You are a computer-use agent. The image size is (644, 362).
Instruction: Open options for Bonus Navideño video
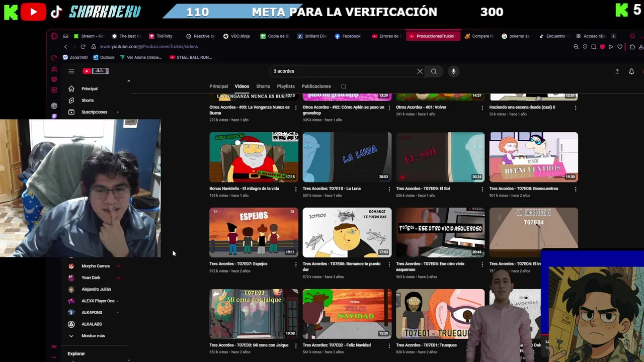[x=295, y=189]
